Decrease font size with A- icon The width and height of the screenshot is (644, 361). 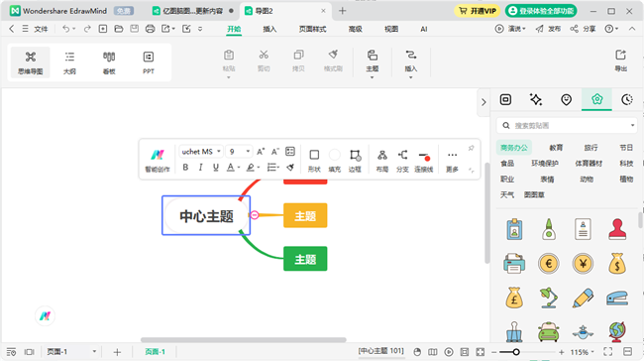275,152
